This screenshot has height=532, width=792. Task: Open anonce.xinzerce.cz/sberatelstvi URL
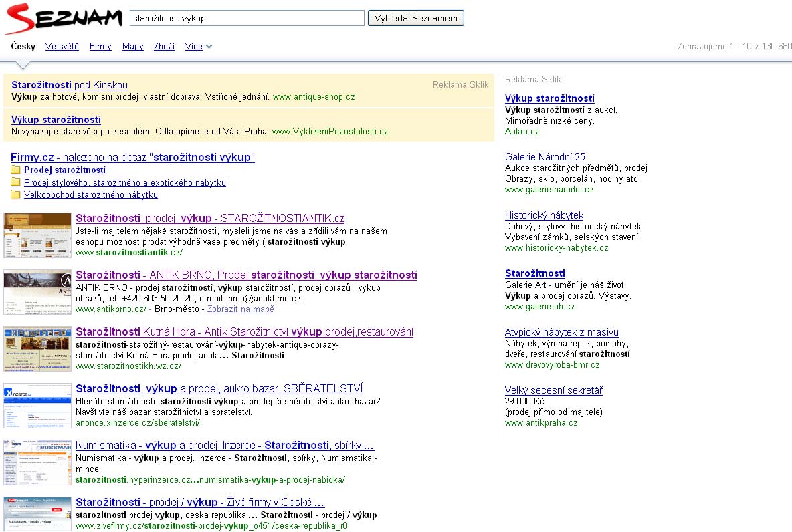[x=138, y=423]
